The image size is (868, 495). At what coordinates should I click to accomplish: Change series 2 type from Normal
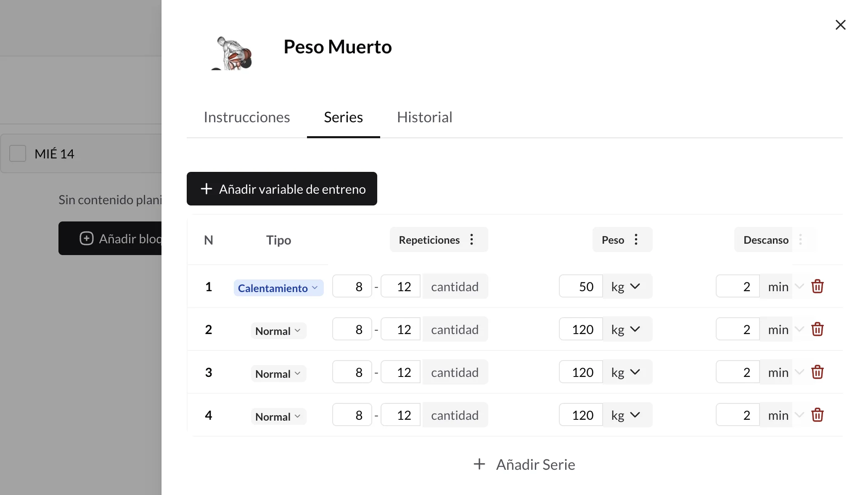(x=278, y=331)
